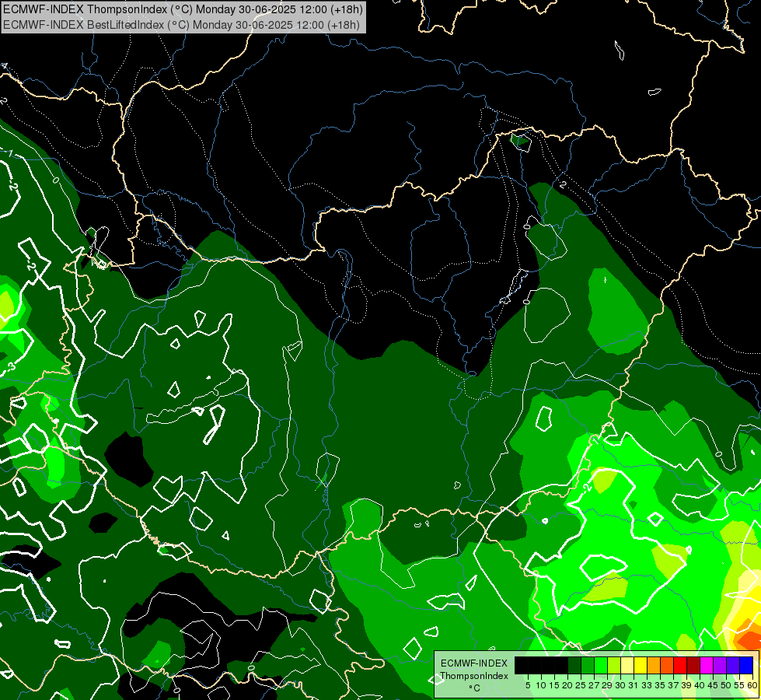Screen dimensions: 761x700
Task: Select the indigo 50-55 legend swatch
Action: pos(733,665)
